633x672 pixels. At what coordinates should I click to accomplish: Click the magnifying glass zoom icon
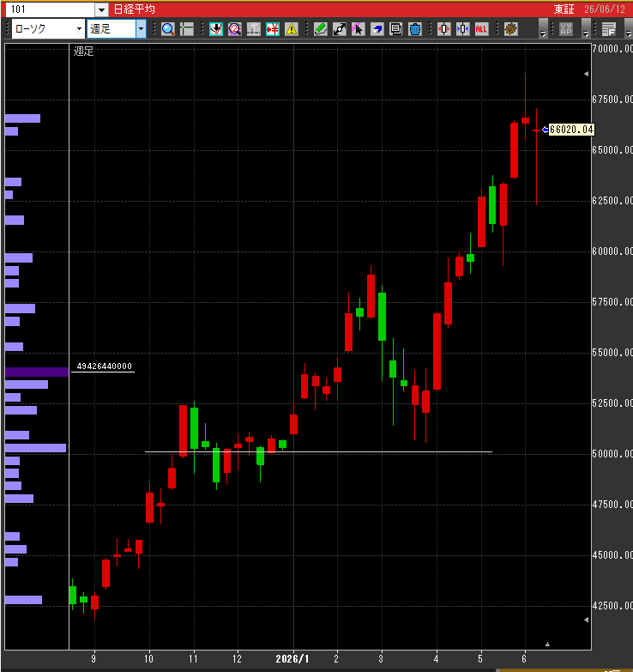[x=168, y=29]
